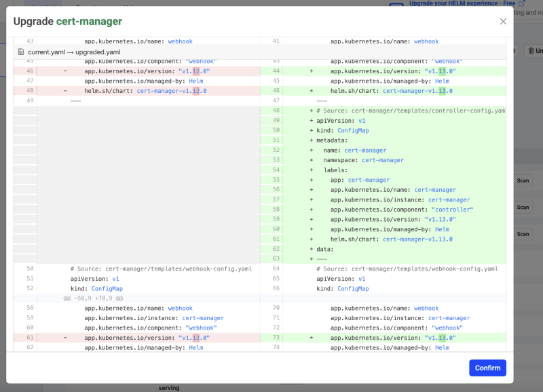The height and width of the screenshot is (392, 543).
Task: Select the added labels: line
Action: tap(383, 170)
